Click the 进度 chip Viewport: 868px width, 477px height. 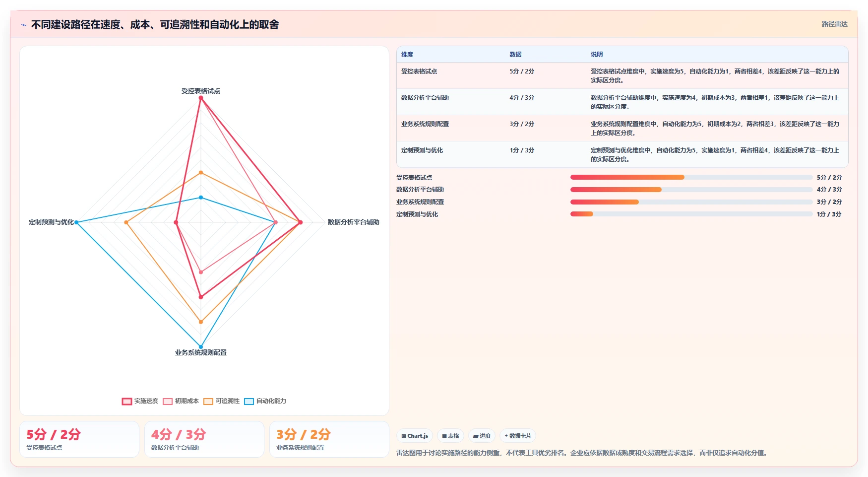pos(482,436)
